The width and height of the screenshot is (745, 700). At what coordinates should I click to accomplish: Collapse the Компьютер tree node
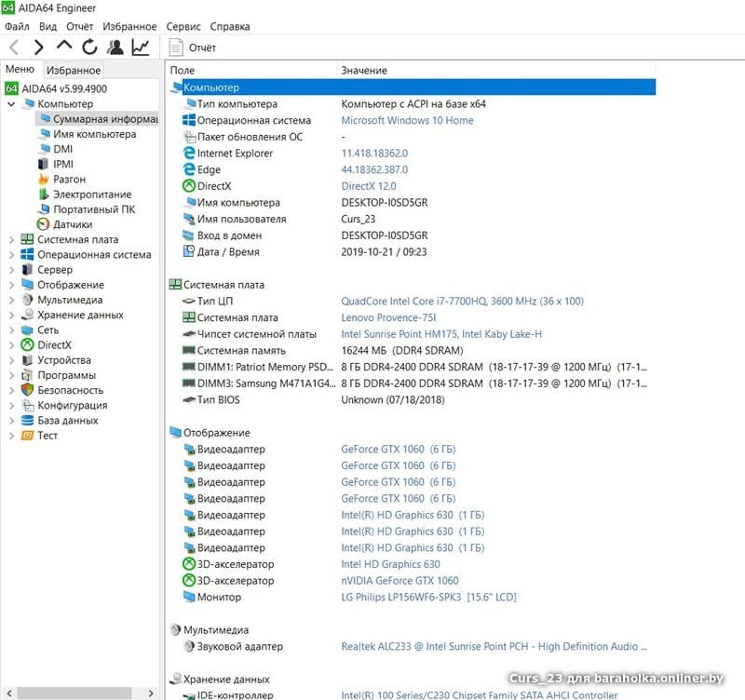tap(11, 103)
